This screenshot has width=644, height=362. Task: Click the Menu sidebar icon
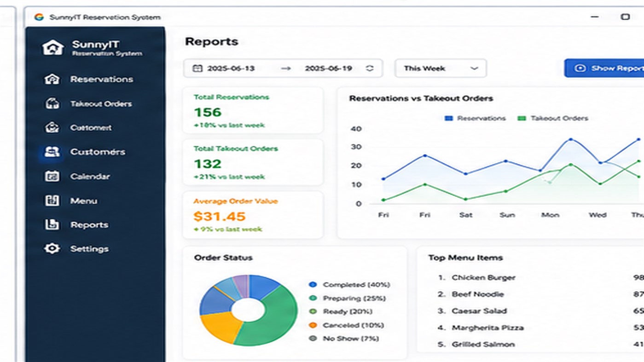pyautogui.click(x=52, y=201)
